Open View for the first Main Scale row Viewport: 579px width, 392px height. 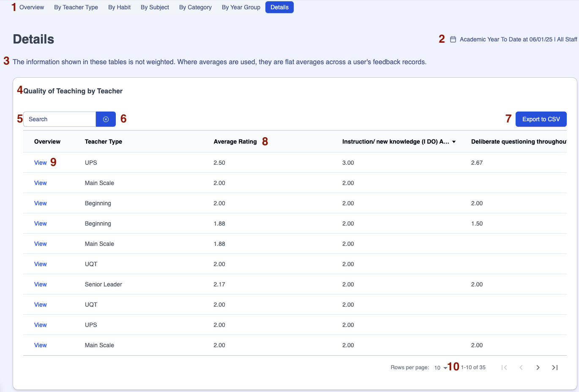coord(40,183)
